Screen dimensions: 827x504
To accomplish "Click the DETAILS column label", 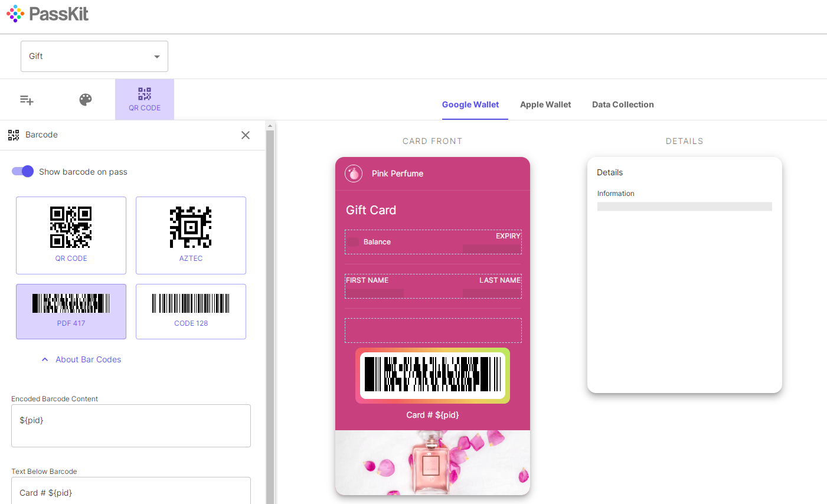I will point(684,141).
